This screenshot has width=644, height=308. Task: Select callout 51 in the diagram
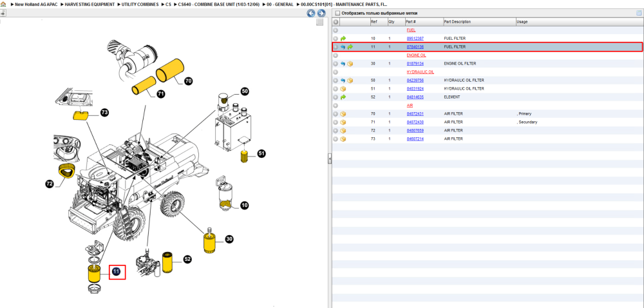tap(261, 153)
